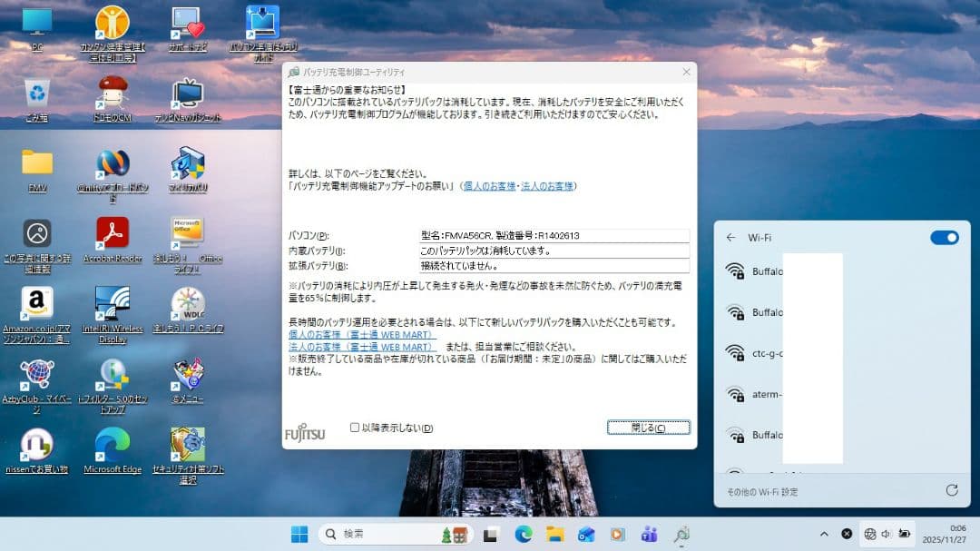Open the ごみ箱 recycle bin

pos(36,93)
